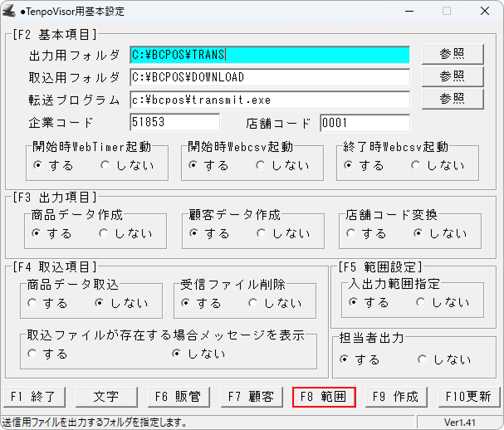Click the 企業コード input field
This screenshot has height=430, width=504.
click(x=174, y=123)
